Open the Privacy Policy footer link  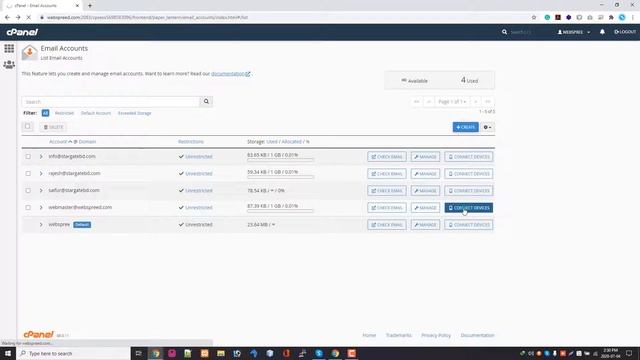436,335
